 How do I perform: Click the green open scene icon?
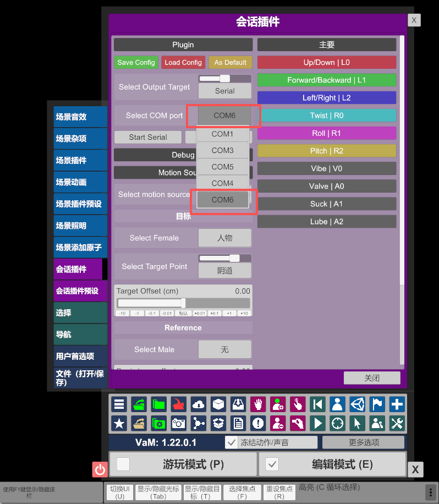tap(139, 404)
